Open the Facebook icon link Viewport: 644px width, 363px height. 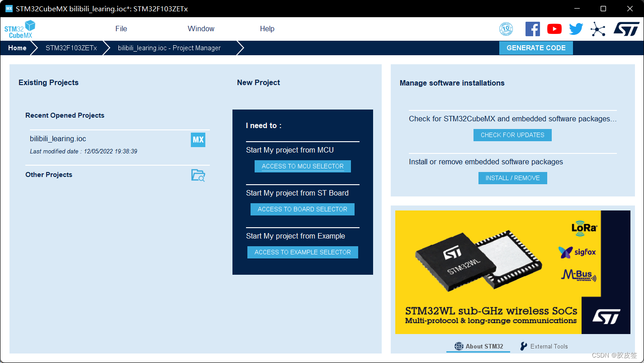[x=533, y=29]
